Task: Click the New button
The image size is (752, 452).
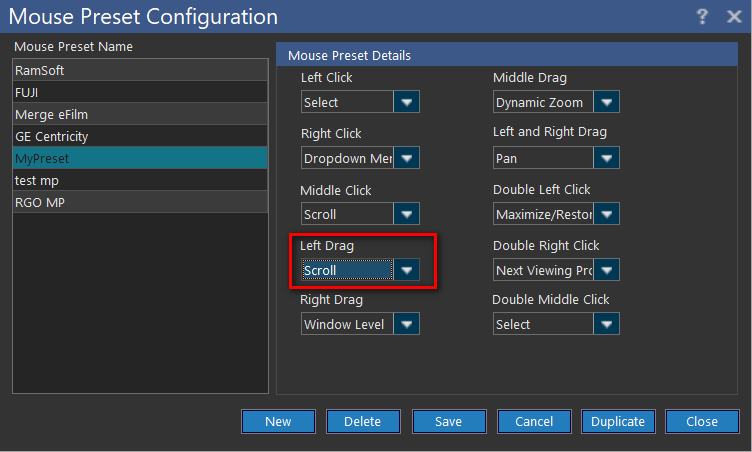Action: point(278,421)
